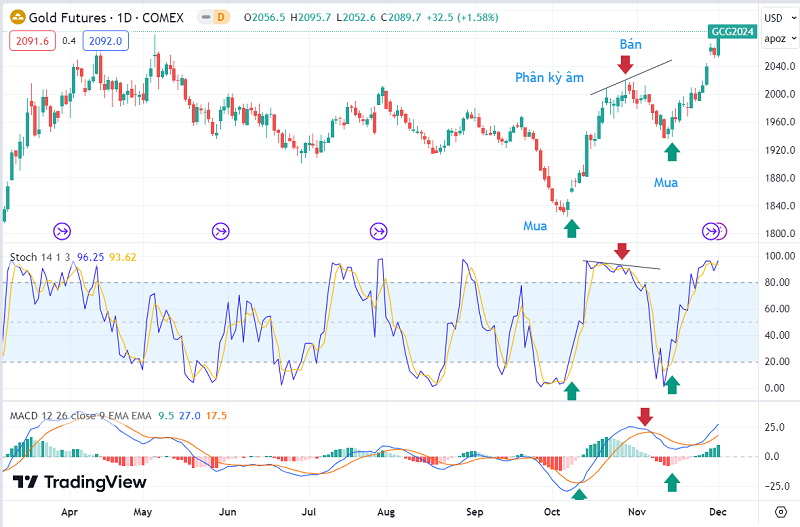Click the red arrow in the MACD pane
Screen dimensions: 800x527
645,416
